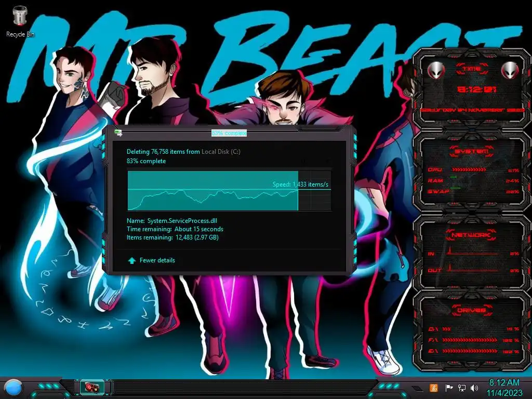Click the last drive usage bar at 100%
The width and height of the screenshot is (532, 399).
click(470, 351)
